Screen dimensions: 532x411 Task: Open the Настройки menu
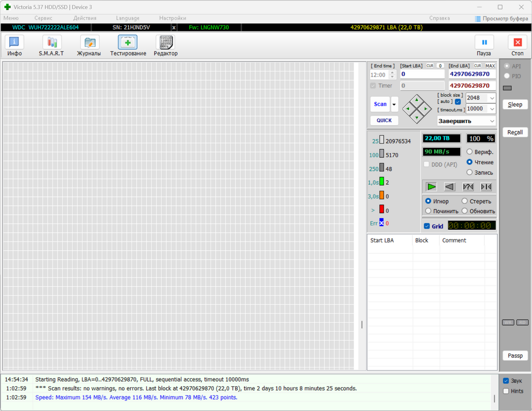[173, 18]
